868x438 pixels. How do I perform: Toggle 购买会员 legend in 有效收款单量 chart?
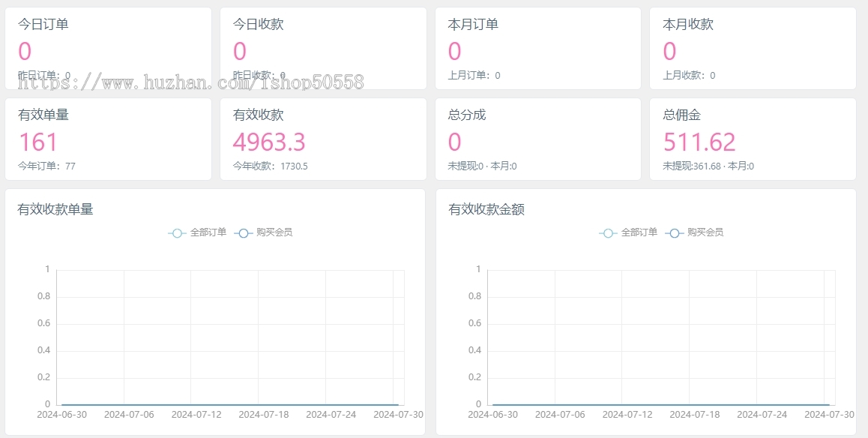tap(264, 232)
